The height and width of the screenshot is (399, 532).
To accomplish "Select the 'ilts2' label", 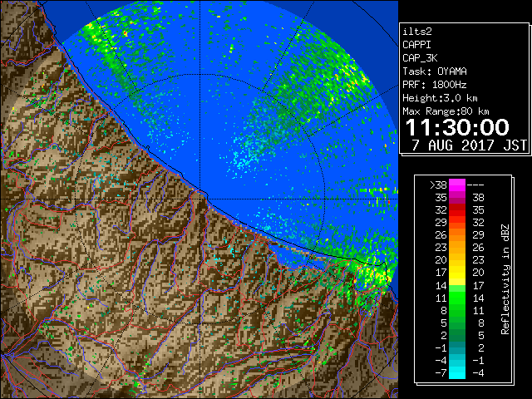I will click(417, 32).
